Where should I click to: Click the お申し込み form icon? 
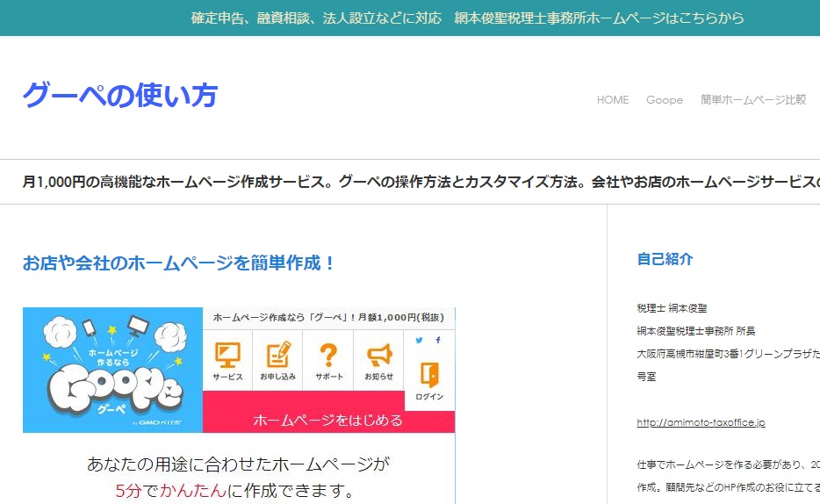click(277, 356)
